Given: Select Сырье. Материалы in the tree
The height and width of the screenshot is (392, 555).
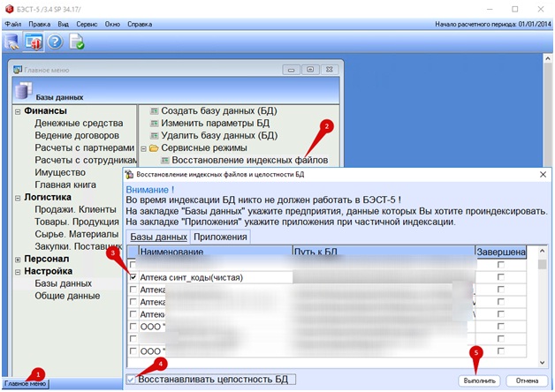Looking at the screenshot, I should click(77, 234).
